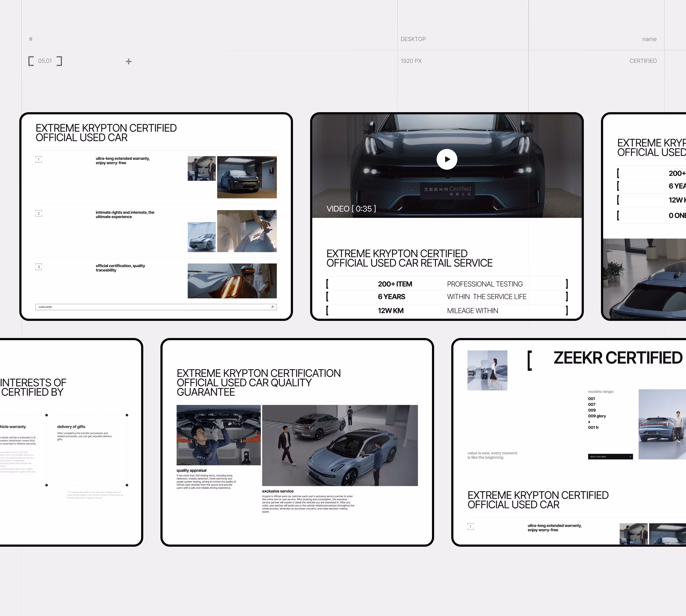Click the VIDEO [0:35] label
Image resolution: width=686 pixels, height=616 pixels.
(x=351, y=208)
